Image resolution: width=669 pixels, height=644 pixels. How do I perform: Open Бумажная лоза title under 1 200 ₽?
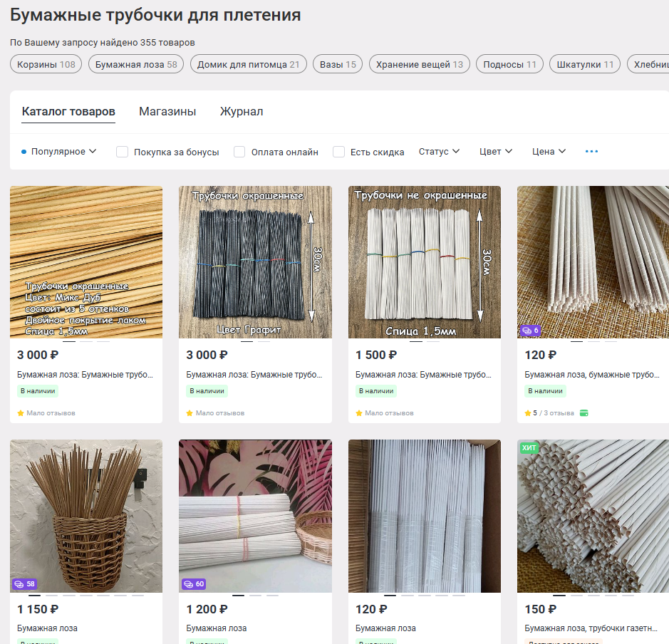tap(217, 628)
